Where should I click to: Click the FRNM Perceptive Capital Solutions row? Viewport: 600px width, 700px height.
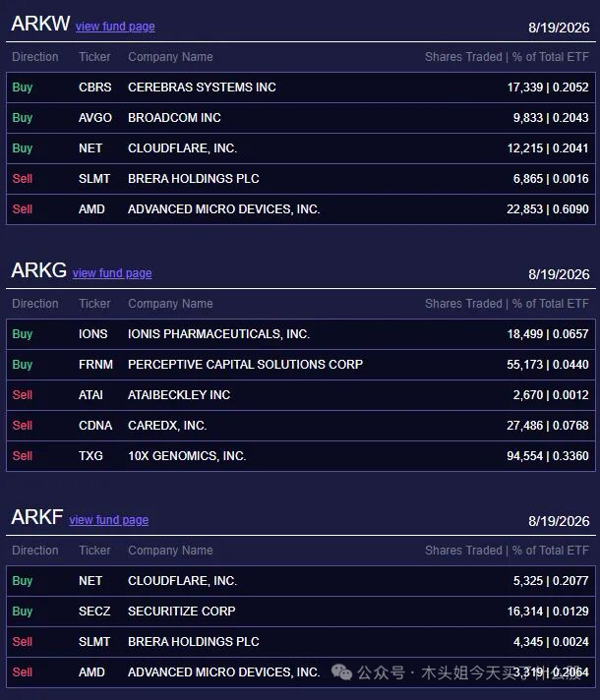pyautogui.click(x=301, y=365)
